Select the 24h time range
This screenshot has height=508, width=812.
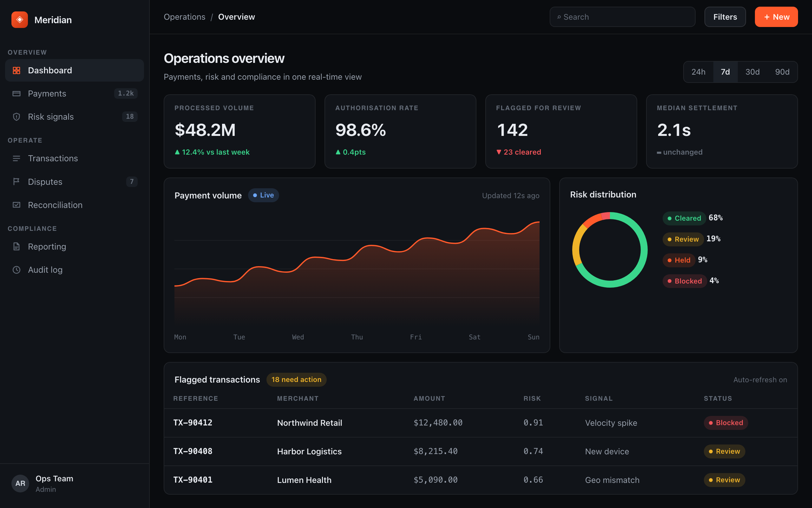click(x=698, y=72)
